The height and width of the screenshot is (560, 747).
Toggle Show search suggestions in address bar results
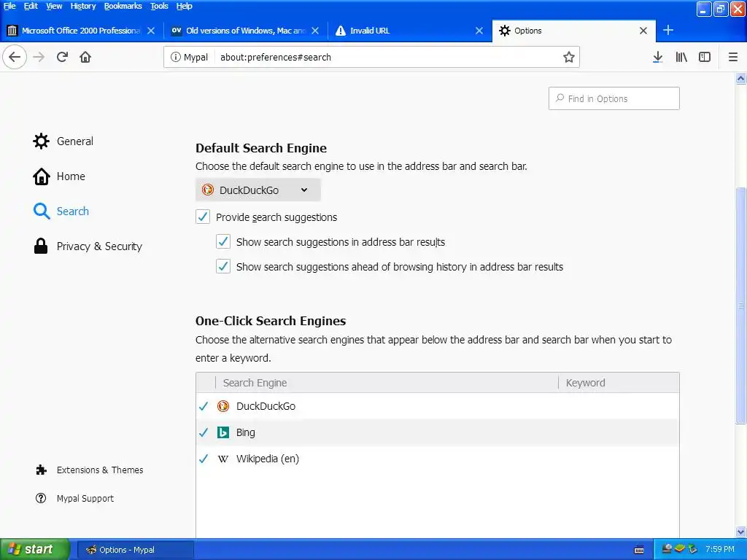point(223,241)
